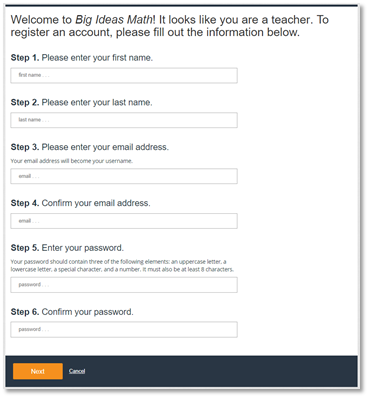
Task: Click the email becomes username hint text
Action: [72, 161]
